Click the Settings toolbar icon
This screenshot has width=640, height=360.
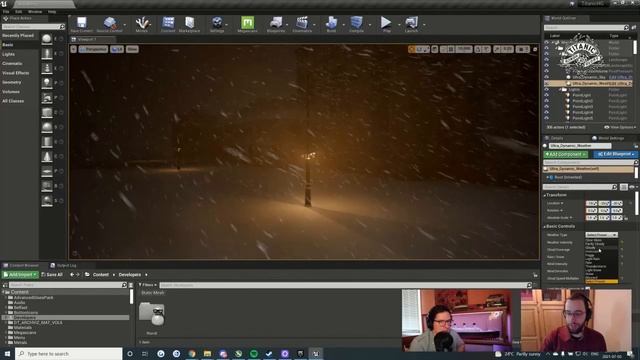(217, 24)
